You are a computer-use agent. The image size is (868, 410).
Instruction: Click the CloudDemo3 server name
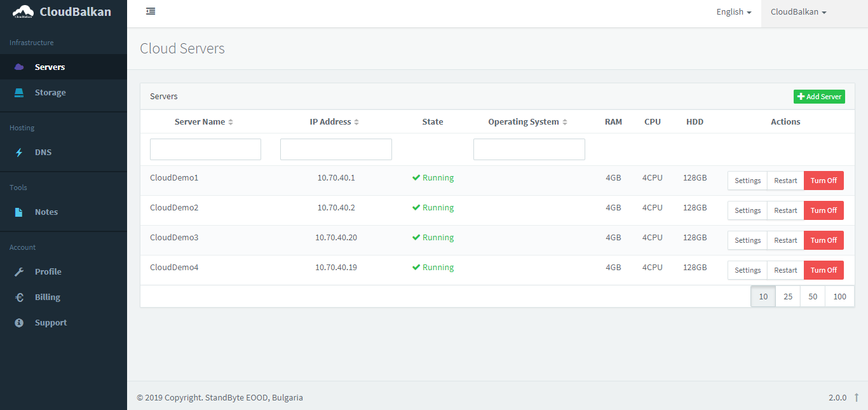(174, 238)
